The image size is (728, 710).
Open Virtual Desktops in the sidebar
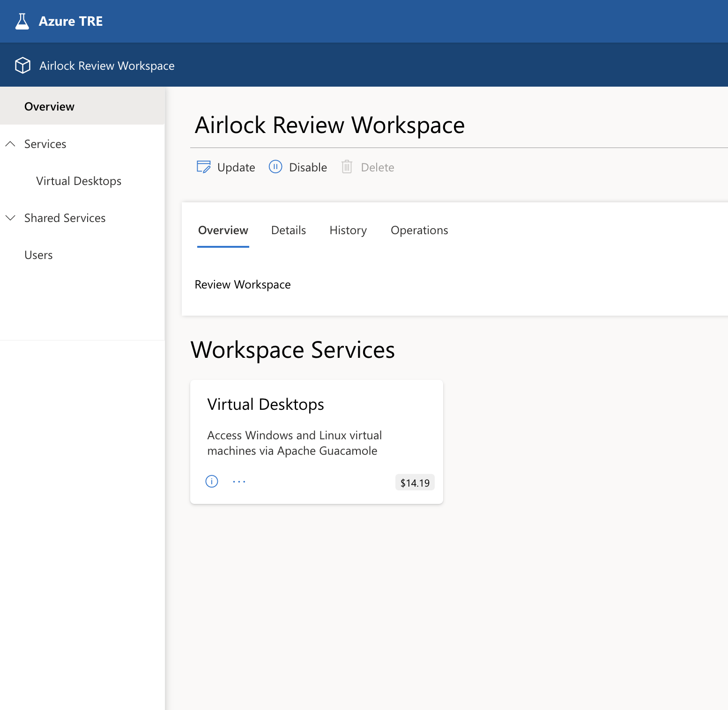pyautogui.click(x=79, y=181)
